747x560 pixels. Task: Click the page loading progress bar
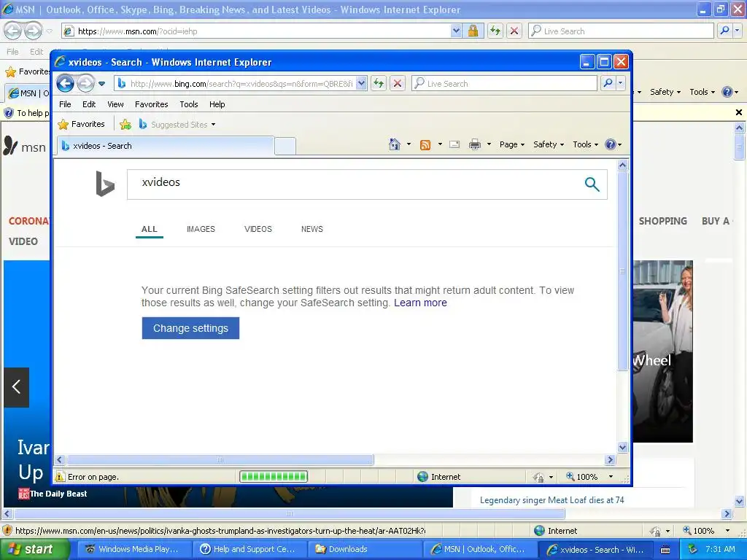pos(274,477)
